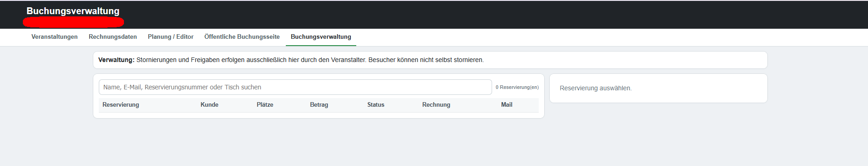
Task: Click the Buchungsverwaltung title in the dark header
Action: (x=73, y=11)
